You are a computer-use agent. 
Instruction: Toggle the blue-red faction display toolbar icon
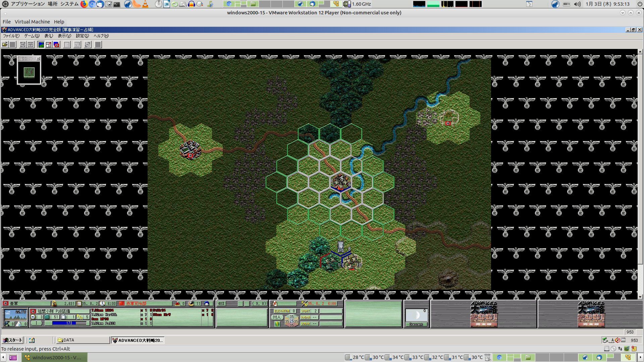56,45
